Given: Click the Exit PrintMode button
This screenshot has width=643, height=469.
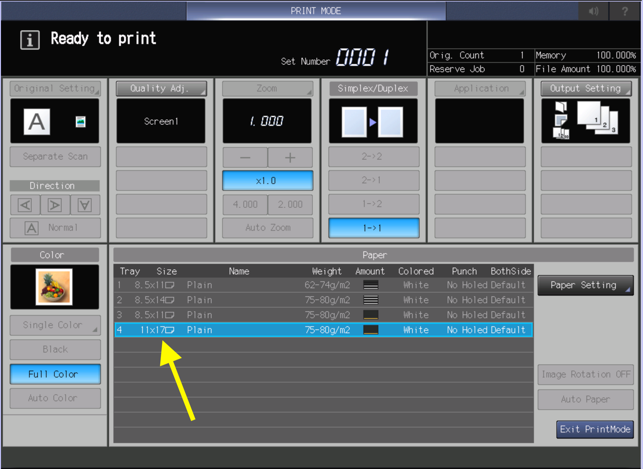Looking at the screenshot, I should (x=595, y=429).
